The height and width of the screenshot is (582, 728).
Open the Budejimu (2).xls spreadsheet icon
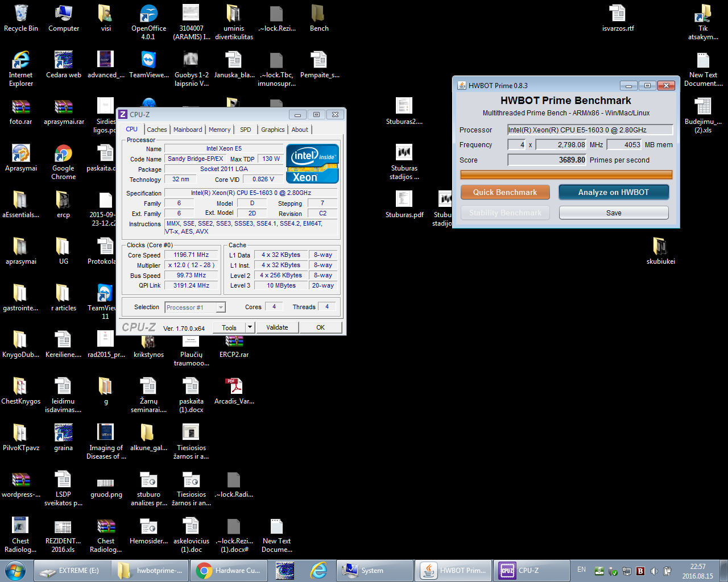(703, 115)
